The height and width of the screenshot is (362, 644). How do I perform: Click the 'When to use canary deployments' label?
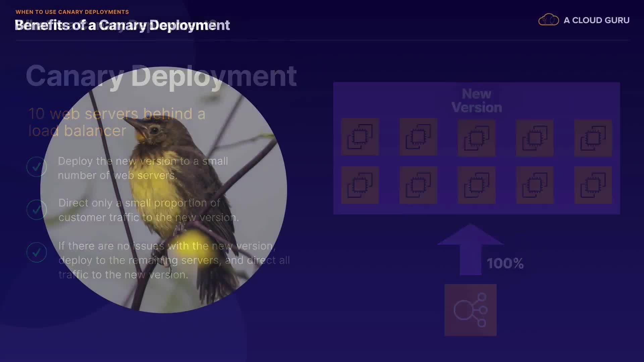pyautogui.click(x=72, y=12)
